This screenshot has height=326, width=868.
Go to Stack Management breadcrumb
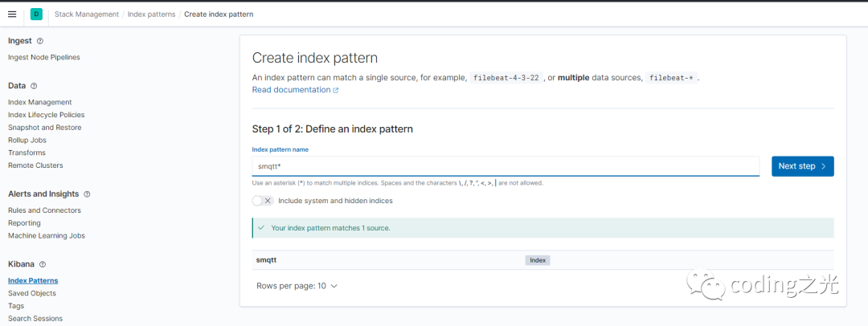(87, 14)
